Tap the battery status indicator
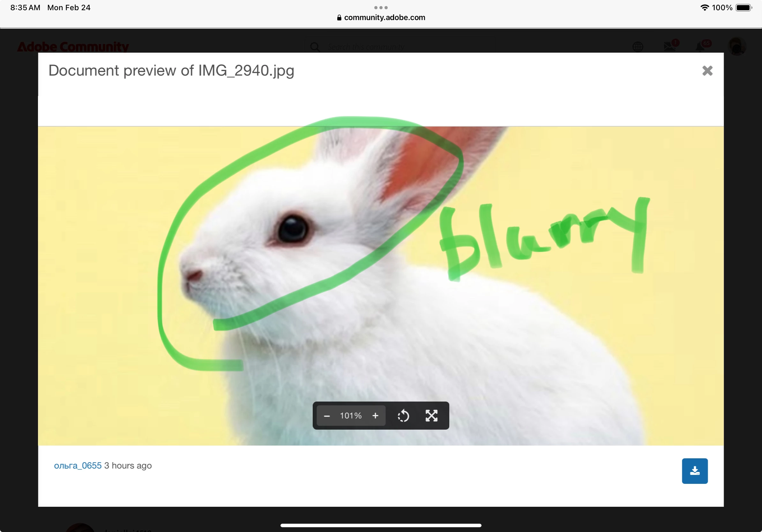This screenshot has width=762, height=532. tap(743, 8)
